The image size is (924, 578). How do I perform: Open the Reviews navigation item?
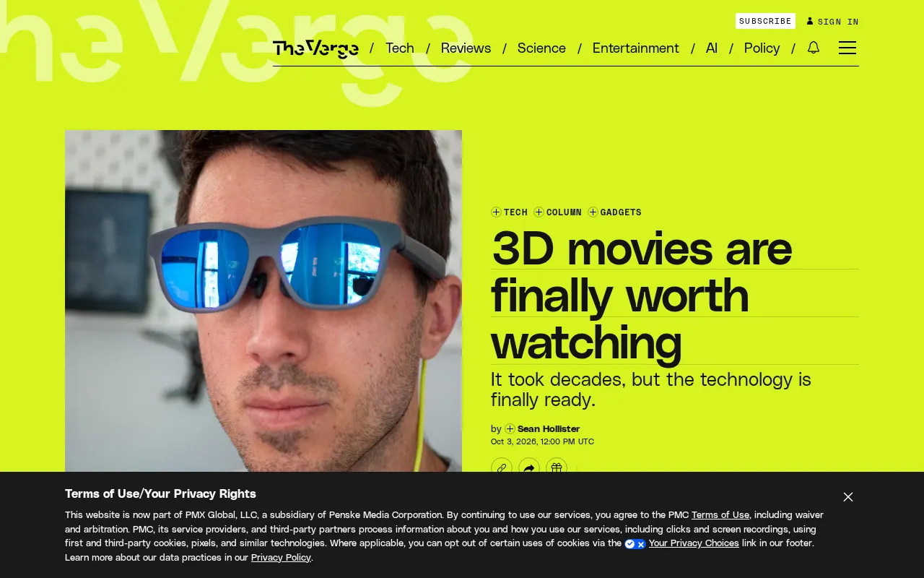(x=466, y=48)
